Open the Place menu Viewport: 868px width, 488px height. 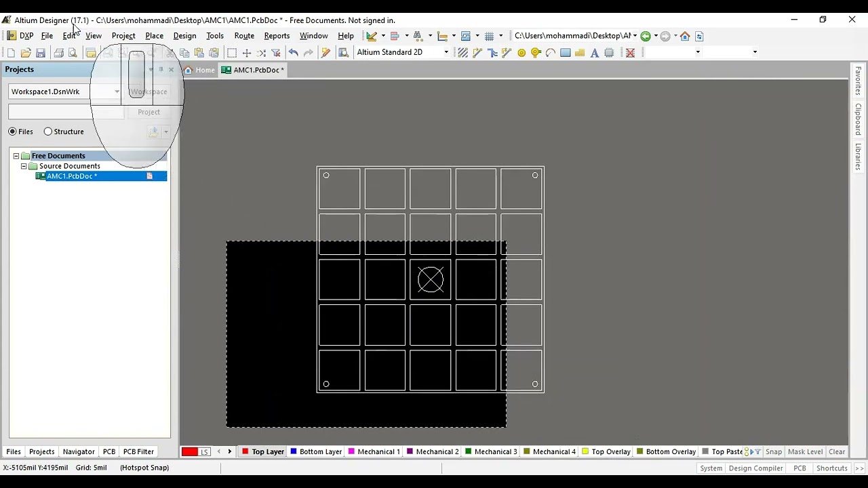point(154,36)
